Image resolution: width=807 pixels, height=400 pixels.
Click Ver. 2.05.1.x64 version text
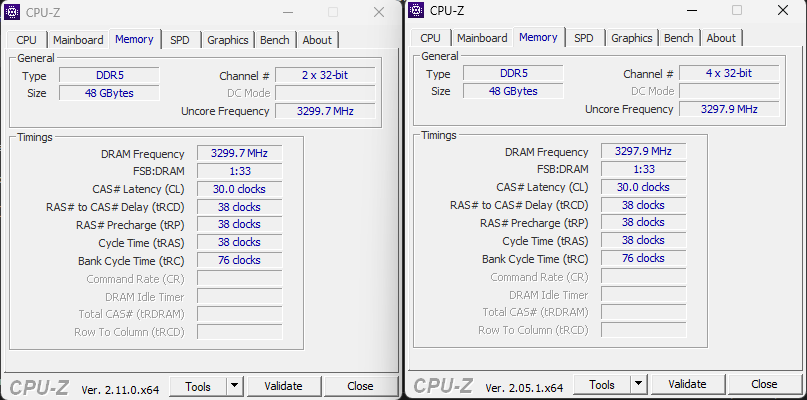pos(524,388)
